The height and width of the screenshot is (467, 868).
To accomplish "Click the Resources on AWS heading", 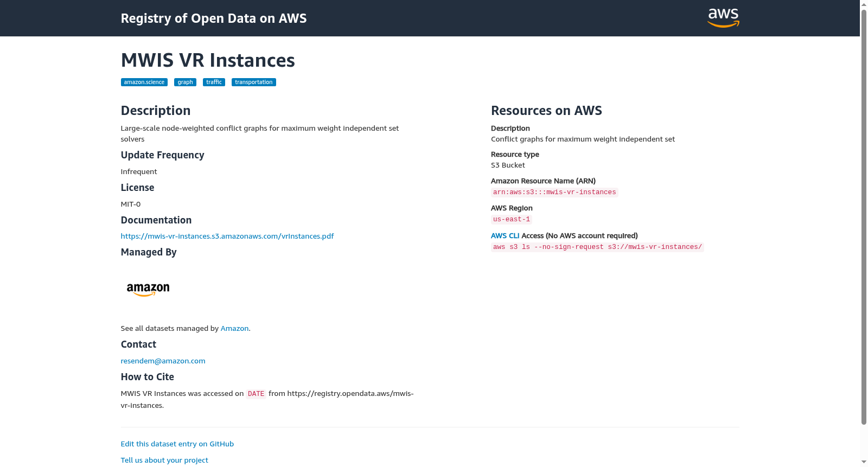I will pos(546,111).
